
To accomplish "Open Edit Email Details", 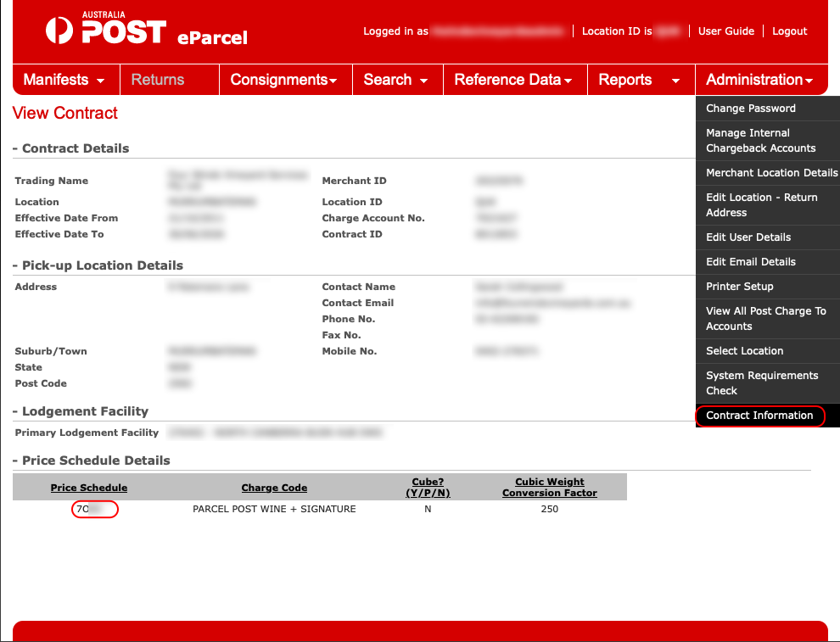I will [768, 262].
